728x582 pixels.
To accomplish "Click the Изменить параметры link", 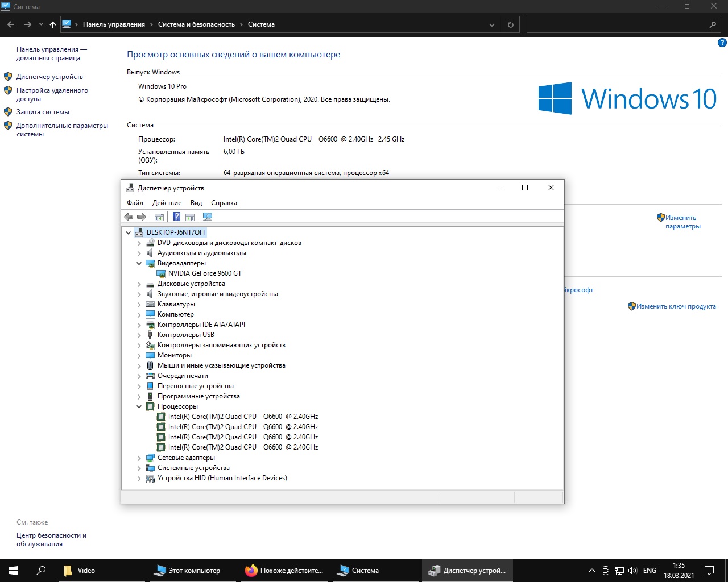I will coord(682,222).
